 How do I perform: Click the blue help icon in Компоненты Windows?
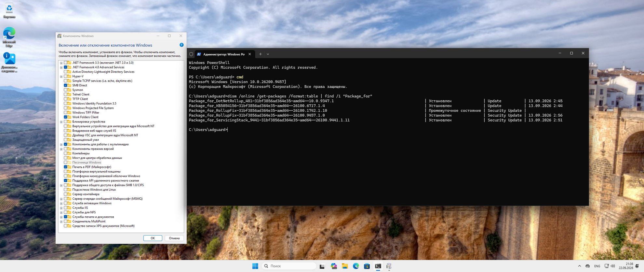tap(181, 45)
